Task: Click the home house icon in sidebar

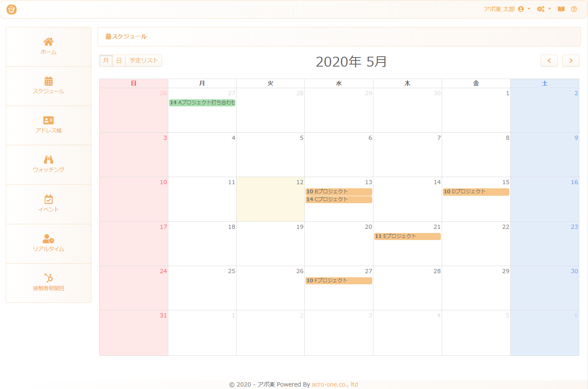Action: pos(48,41)
